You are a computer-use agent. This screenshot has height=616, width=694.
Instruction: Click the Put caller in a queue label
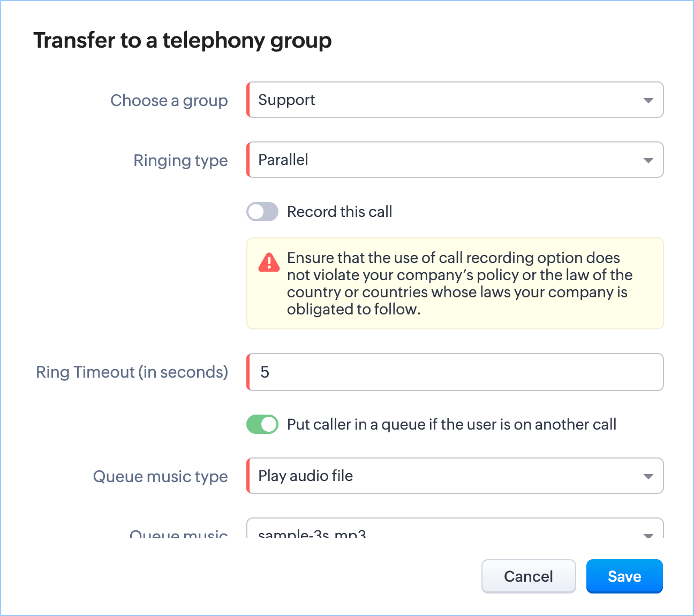(451, 424)
